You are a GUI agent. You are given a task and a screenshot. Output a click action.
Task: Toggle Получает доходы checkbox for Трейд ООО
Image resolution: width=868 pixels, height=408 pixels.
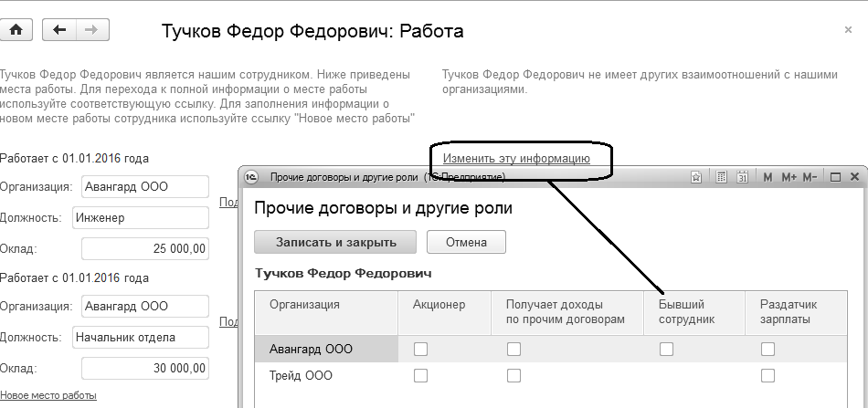tap(513, 375)
